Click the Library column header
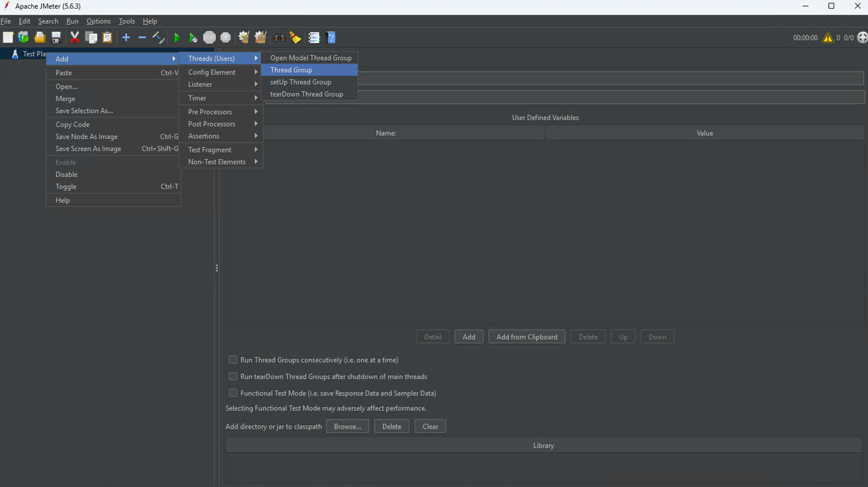The width and height of the screenshot is (868, 487). [543, 445]
